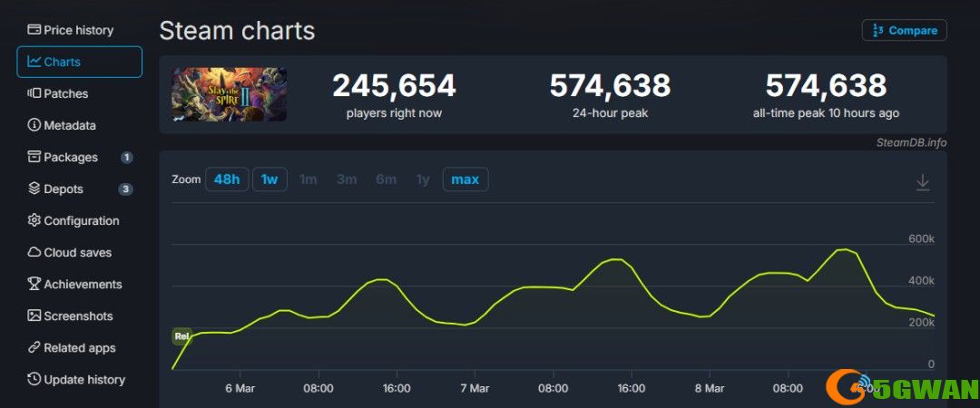Open the Depots section

[79, 189]
